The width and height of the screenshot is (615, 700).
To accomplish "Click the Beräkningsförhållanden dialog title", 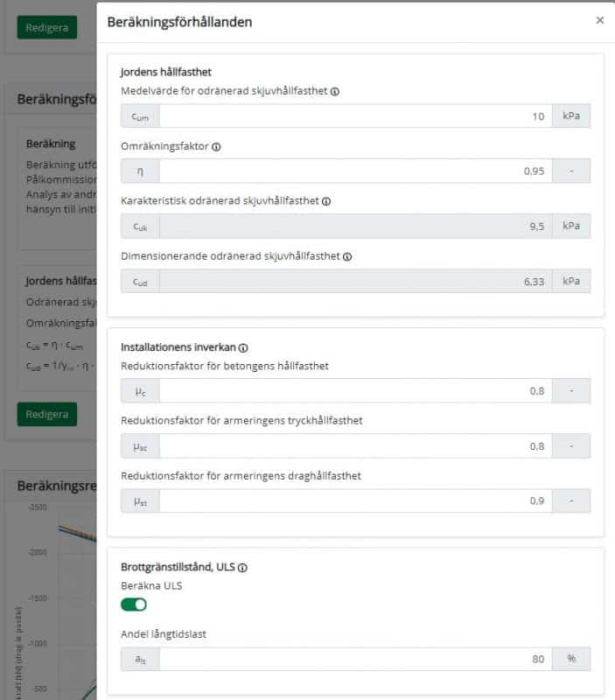I will pyautogui.click(x=179, y=22).
